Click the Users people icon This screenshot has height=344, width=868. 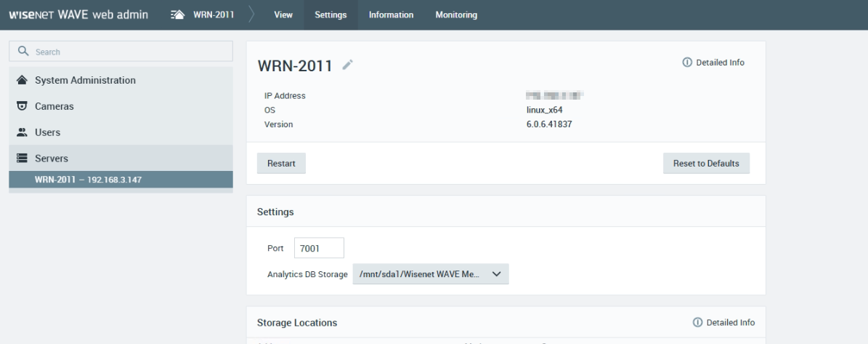[22, 132]
